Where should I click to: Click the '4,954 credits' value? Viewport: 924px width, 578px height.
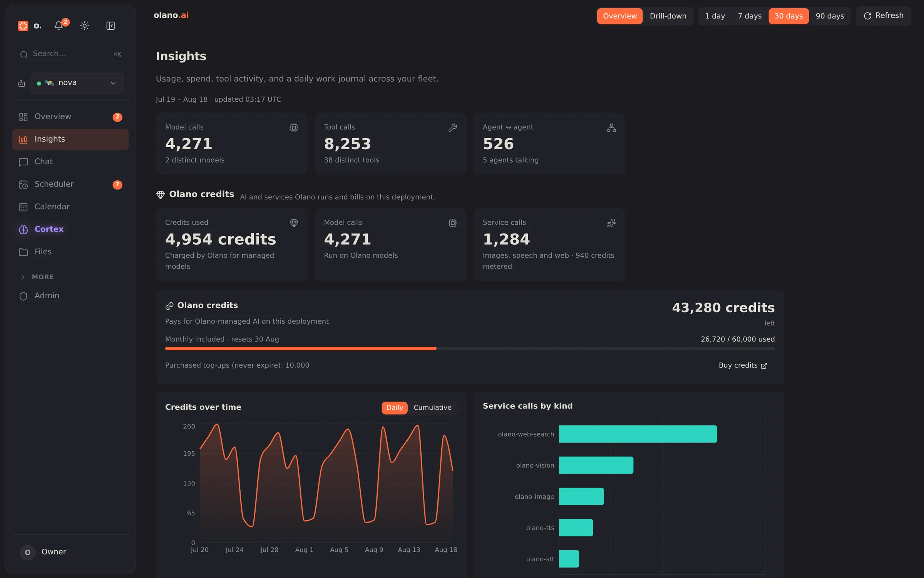221,240
